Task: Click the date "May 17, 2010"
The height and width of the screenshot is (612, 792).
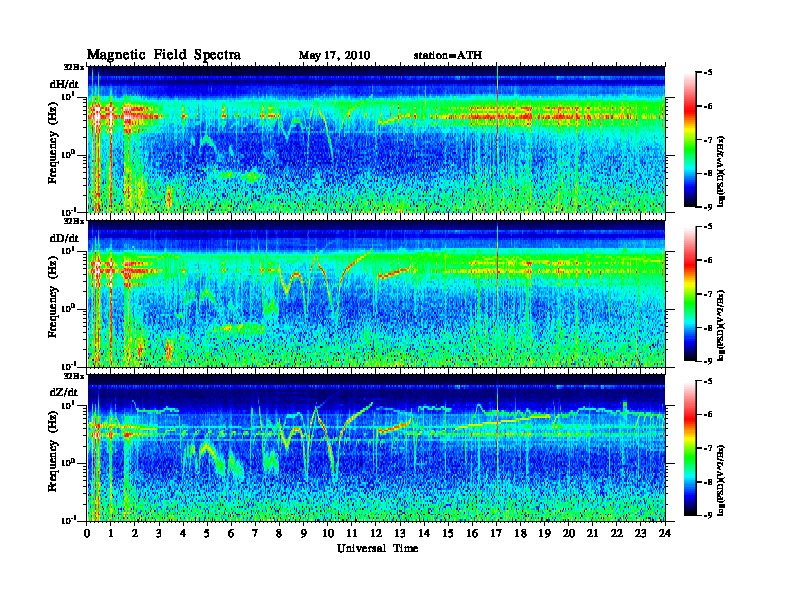Action: 334,56
